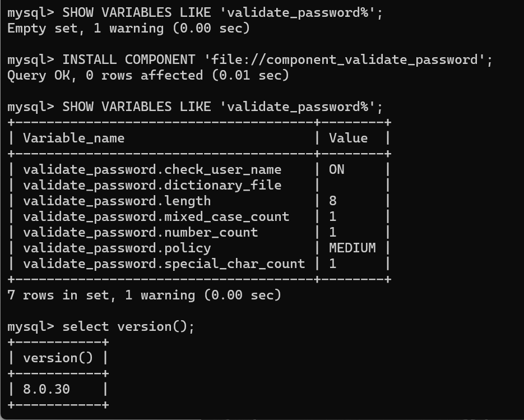The image size is (524, 420).
Task: Click the MEDIUM policy value
Action: pos(352,248)
